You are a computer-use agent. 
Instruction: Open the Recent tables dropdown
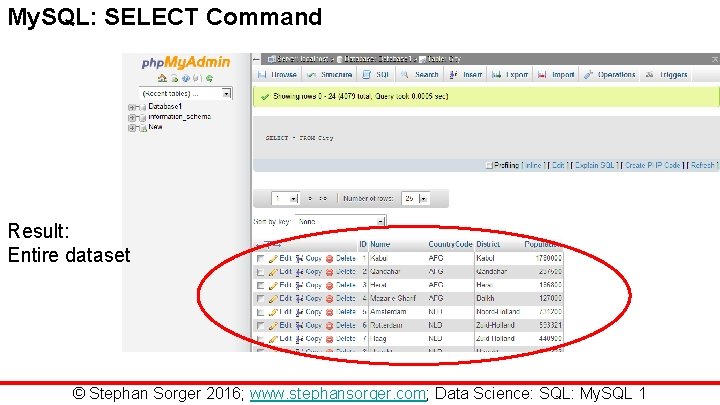click(186, 93)
